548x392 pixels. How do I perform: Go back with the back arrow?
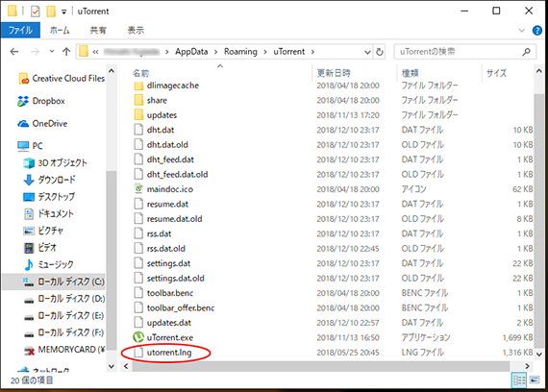14,52
